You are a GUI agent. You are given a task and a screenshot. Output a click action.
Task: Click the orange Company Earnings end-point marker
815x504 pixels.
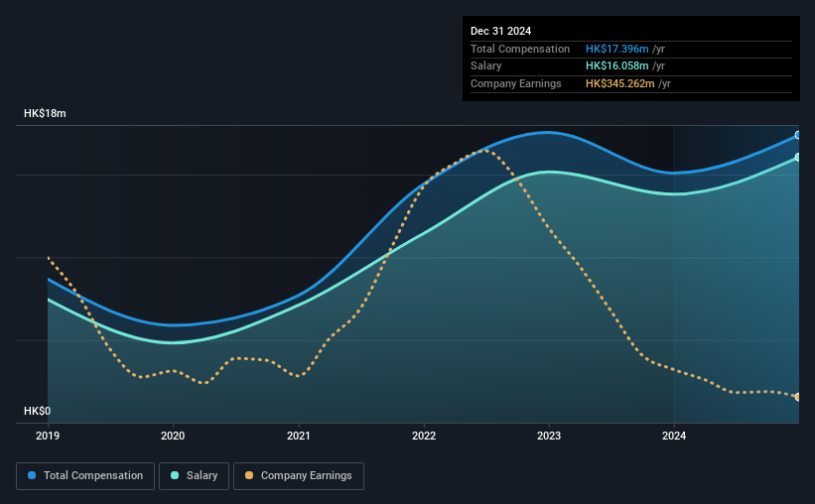pos(798,397)
